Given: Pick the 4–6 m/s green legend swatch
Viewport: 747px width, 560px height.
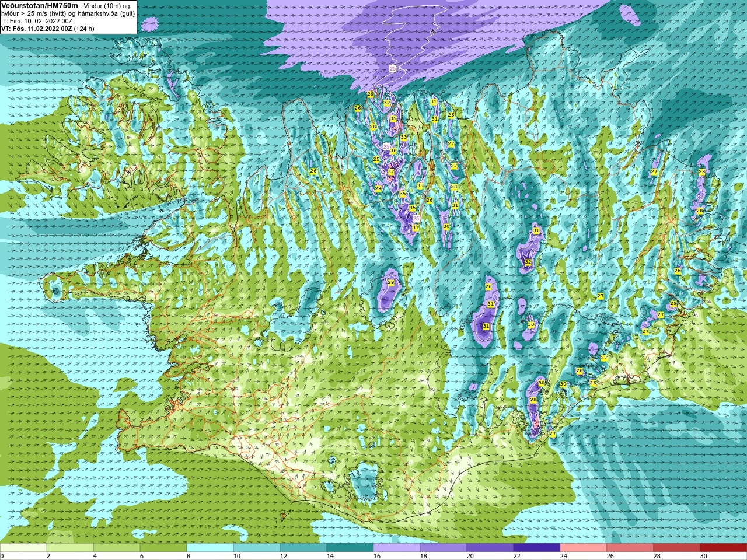Looking at the screenshot, I should point(117,548).
